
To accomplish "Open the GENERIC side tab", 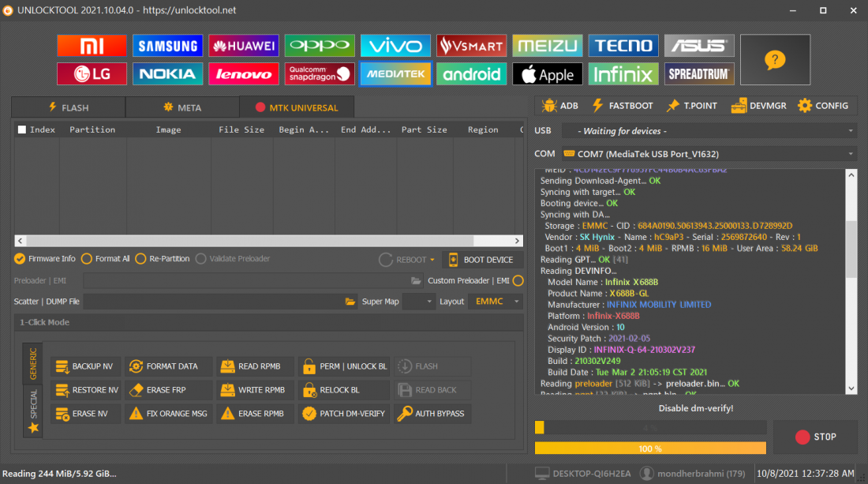I will [32, 363].
